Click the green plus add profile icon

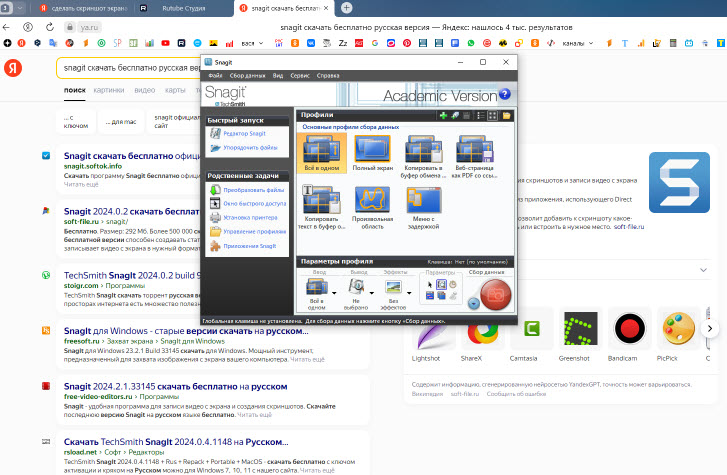(x=443, y=116)
